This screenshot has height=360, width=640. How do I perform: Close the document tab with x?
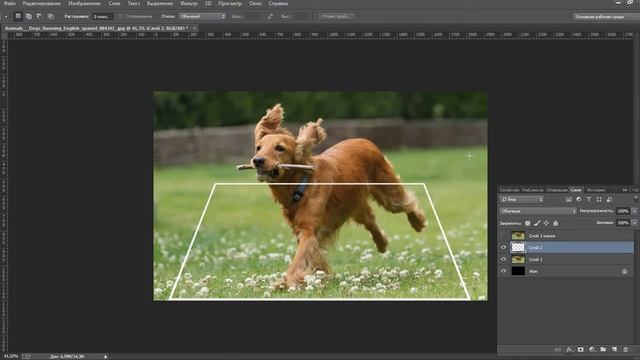(x=195, y=28)
